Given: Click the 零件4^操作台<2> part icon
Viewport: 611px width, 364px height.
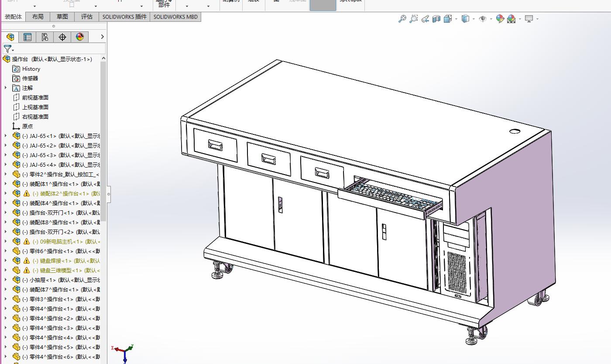Looking at the screenshot, I should [x=17, y=318].
